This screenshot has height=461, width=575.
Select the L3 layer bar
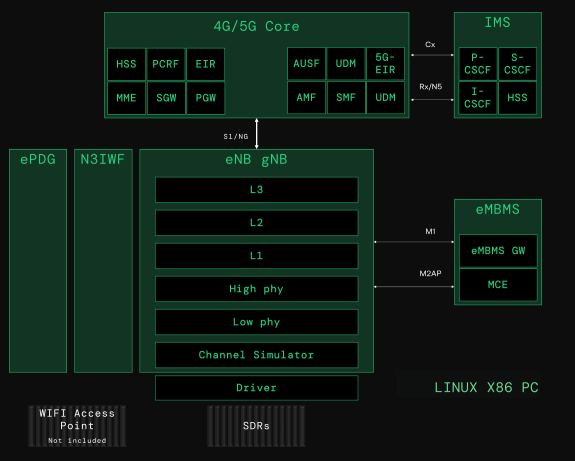tap(257, 190)
